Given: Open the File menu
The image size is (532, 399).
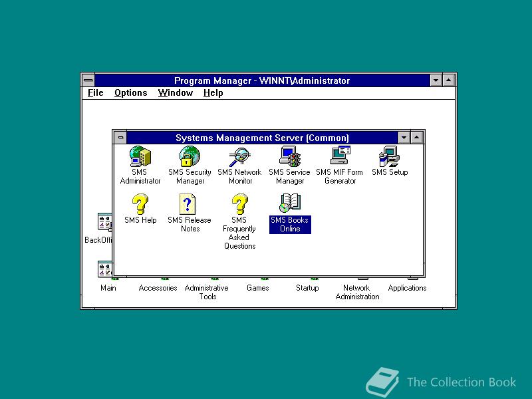Looking at the screenshot, I should pos(95,92).
